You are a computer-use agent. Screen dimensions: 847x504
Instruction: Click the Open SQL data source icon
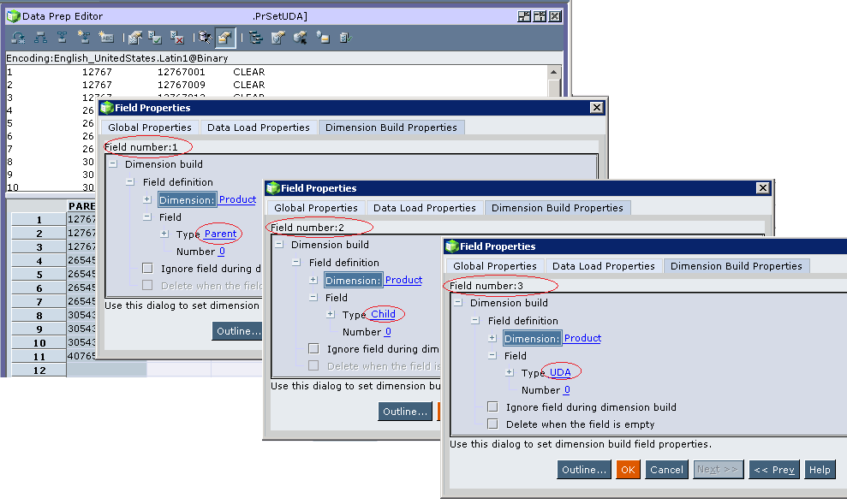[301, 38]
